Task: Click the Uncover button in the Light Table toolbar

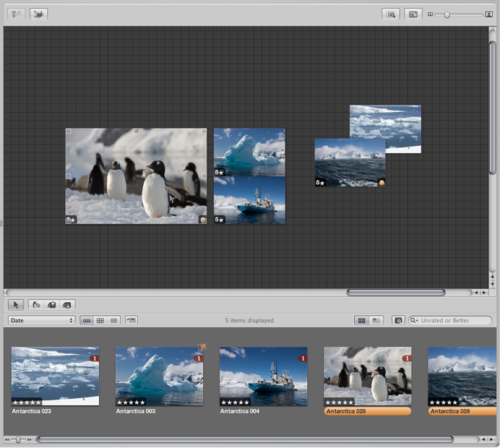Action: pos(39,14)
